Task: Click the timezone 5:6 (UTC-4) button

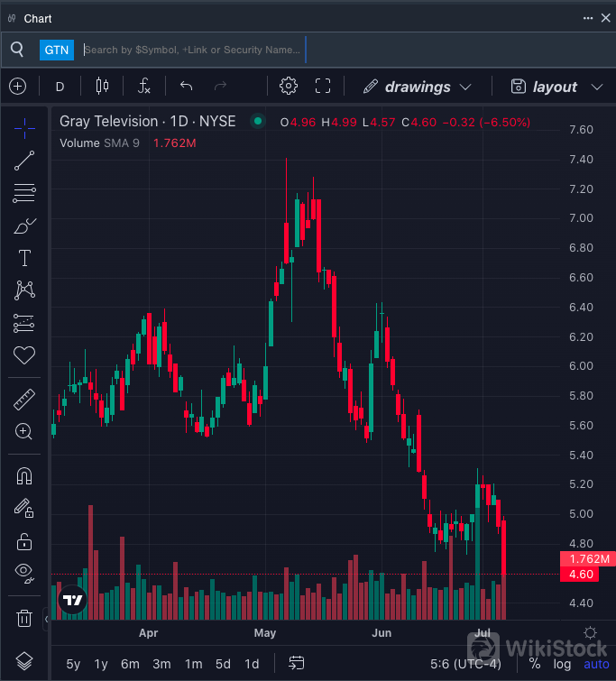Action: tap(465, 664)
